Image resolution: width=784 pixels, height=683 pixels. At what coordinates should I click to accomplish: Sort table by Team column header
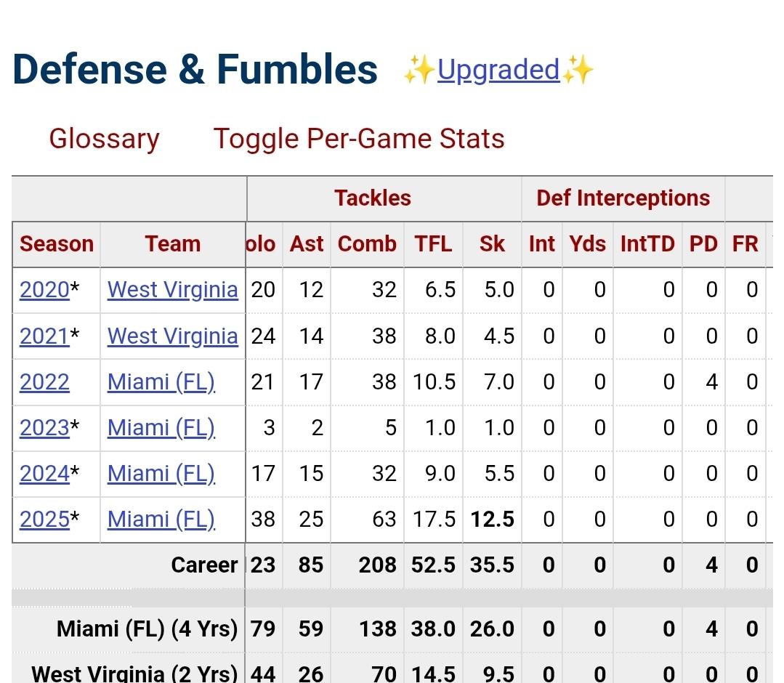click(x=172, y=243)
